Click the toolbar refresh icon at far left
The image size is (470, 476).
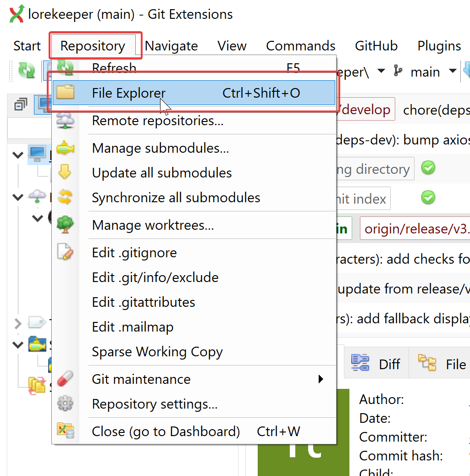tap(26, 71)
